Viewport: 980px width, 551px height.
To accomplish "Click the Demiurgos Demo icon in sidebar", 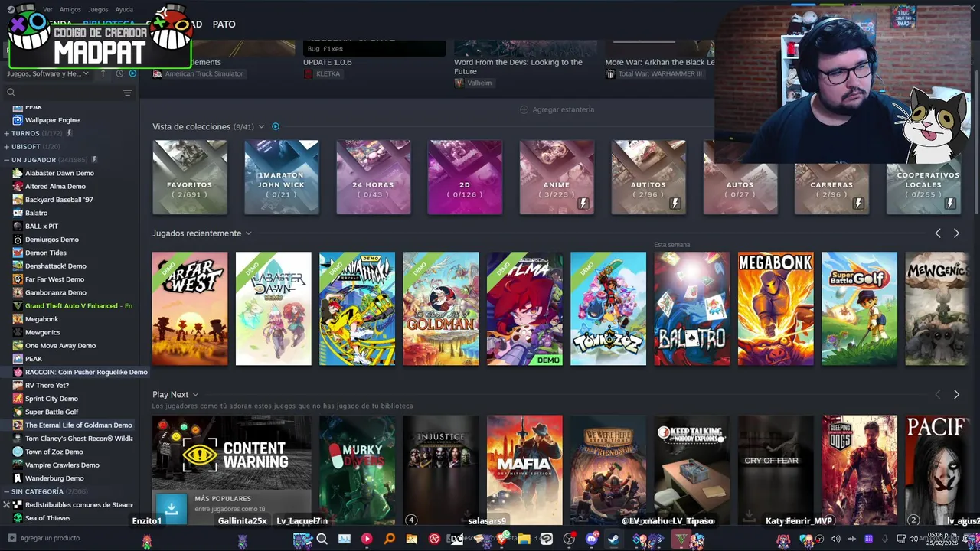I will [x=18, y=240].
